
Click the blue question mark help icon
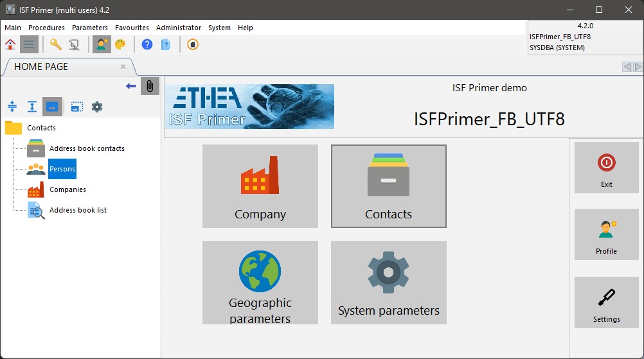(x=147, y=44)
